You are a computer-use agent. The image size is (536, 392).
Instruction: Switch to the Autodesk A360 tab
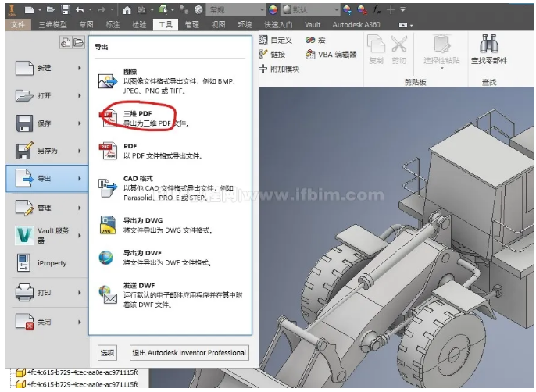(356, 25)
